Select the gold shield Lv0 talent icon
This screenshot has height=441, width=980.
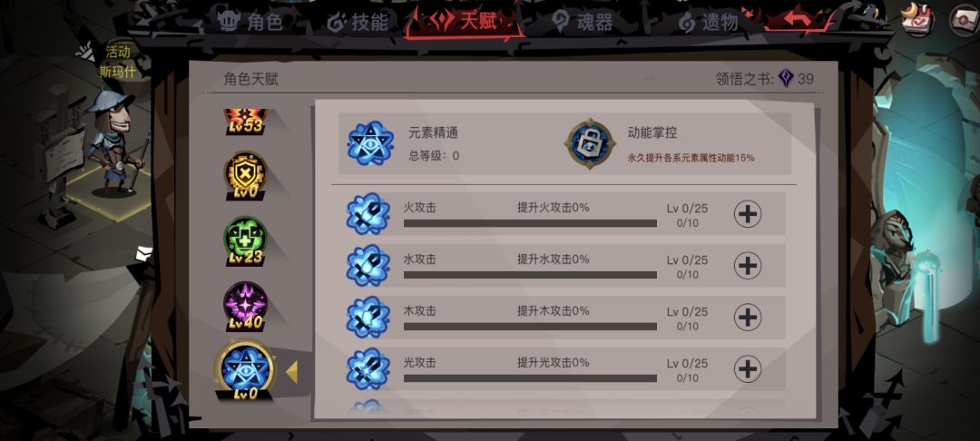246,175
